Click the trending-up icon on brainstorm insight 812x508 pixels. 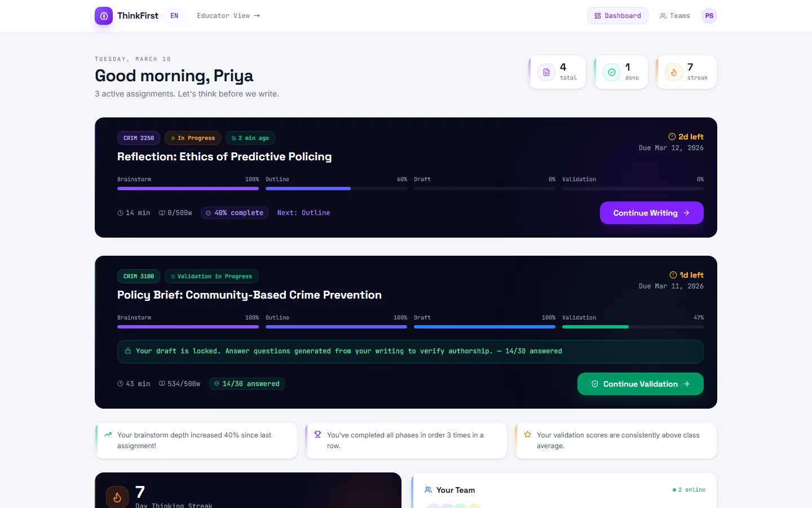108,435
